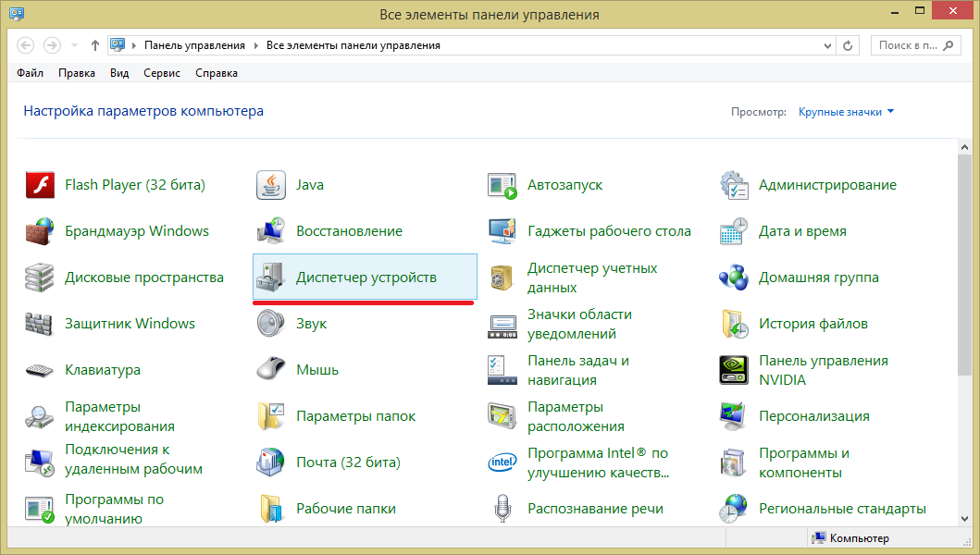Open the Диспетчер устройств link
980x555 pixels.
[366, 277]
